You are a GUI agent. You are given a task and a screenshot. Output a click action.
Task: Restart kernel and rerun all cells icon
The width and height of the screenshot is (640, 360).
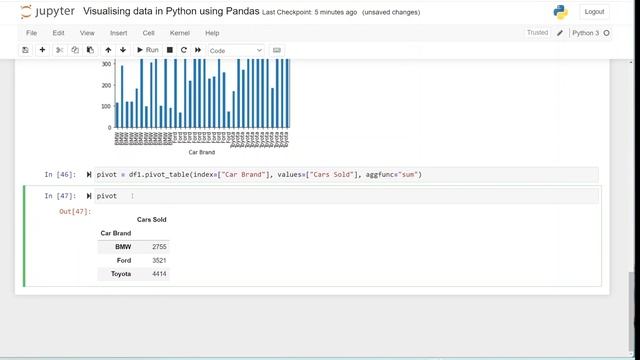(x=198, y=50)
